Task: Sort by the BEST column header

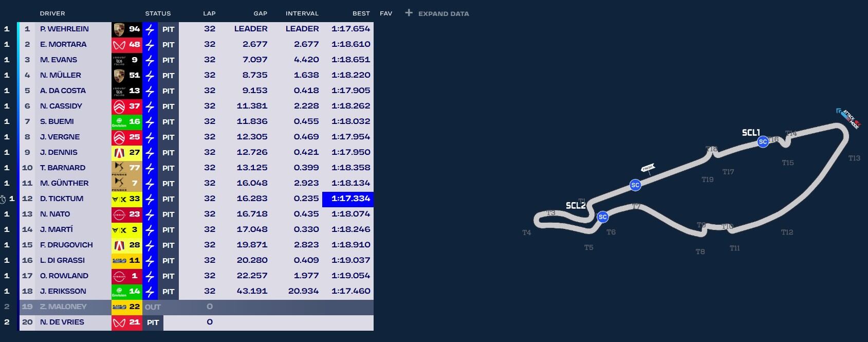Action: tap(361, 13)
